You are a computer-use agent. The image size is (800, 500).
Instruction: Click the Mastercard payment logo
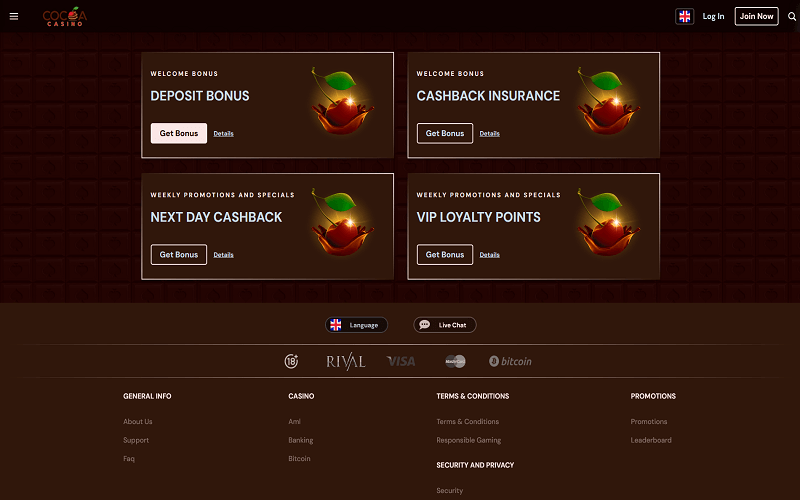(455, 361)
